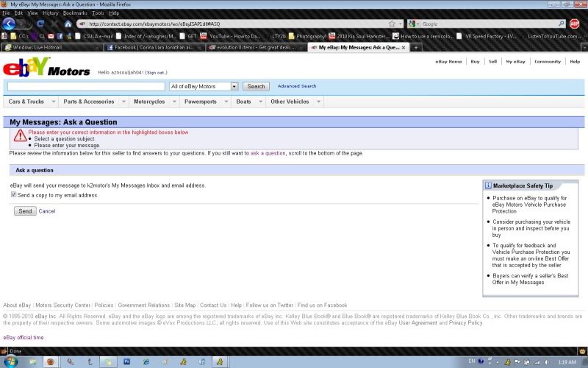
Task: Open Internet Explorer from the taskbar
Action: tap(146, 361)
